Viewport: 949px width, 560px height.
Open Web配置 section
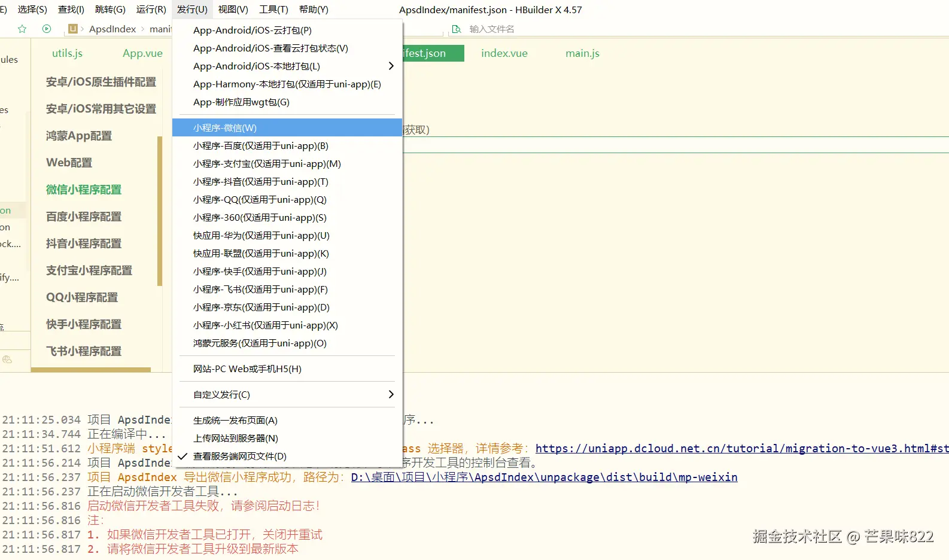69,163
